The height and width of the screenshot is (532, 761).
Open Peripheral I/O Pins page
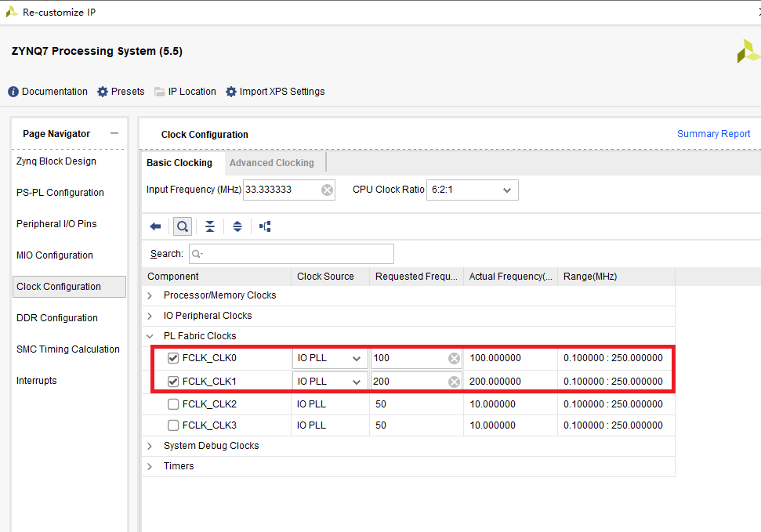[56, 224]
